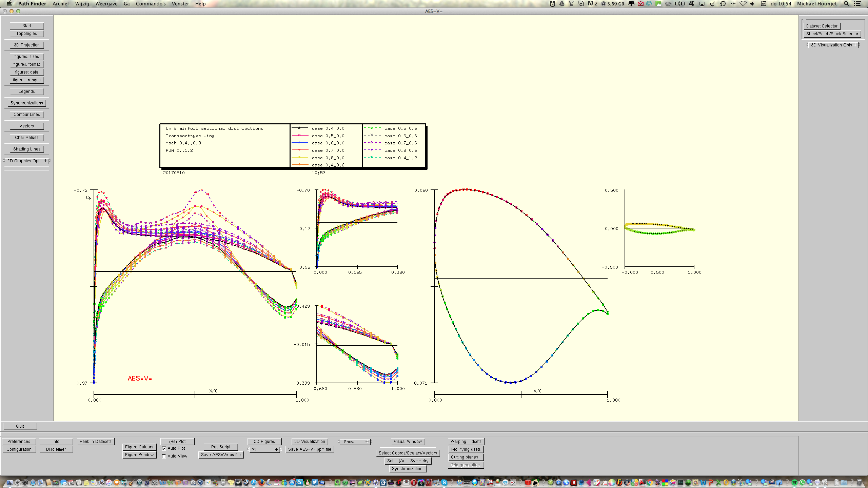868x488 pixels.
Task: Open Notification Center list icon
Action: click(x=857, y=4)
